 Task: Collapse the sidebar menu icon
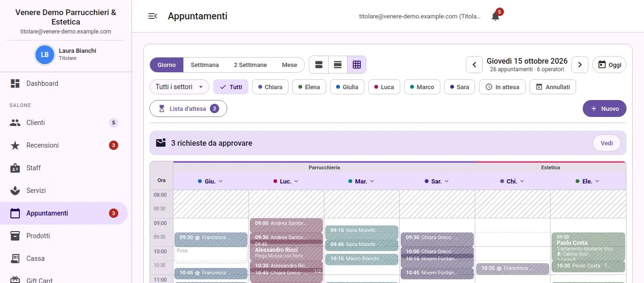coord(153,16)
